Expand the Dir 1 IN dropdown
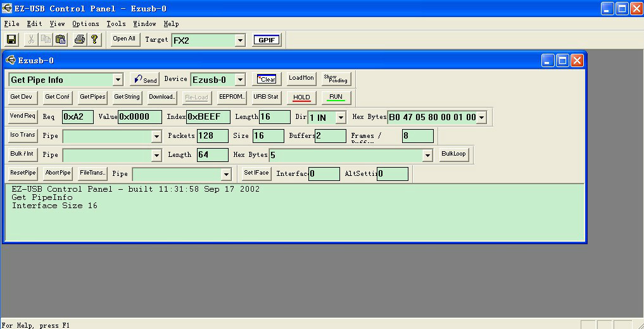Image resolution: width=644 pixels, height=329 pixels. 341,117
